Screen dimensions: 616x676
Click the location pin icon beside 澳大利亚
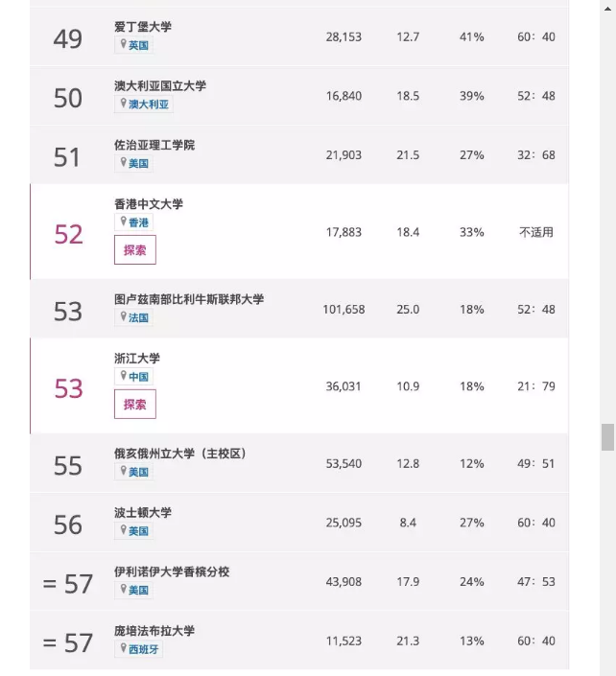click(x=124, y=103)
